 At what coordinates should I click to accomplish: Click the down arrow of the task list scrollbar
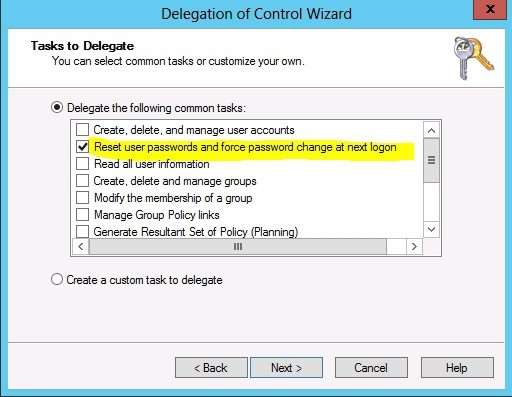[431, 229]
